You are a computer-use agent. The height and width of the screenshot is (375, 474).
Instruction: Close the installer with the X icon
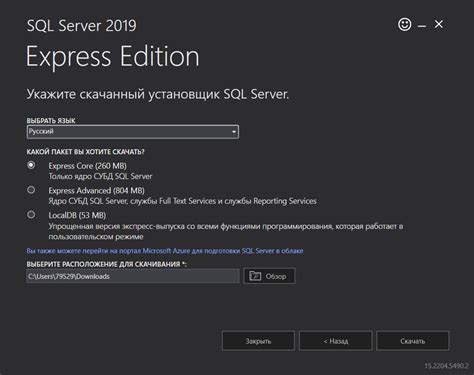439,24
